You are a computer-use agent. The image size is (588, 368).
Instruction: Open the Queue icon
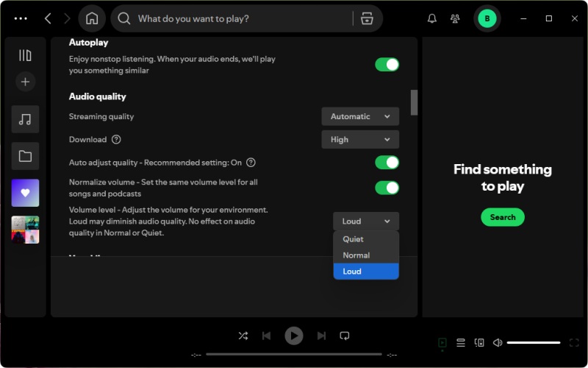(461, 342)
